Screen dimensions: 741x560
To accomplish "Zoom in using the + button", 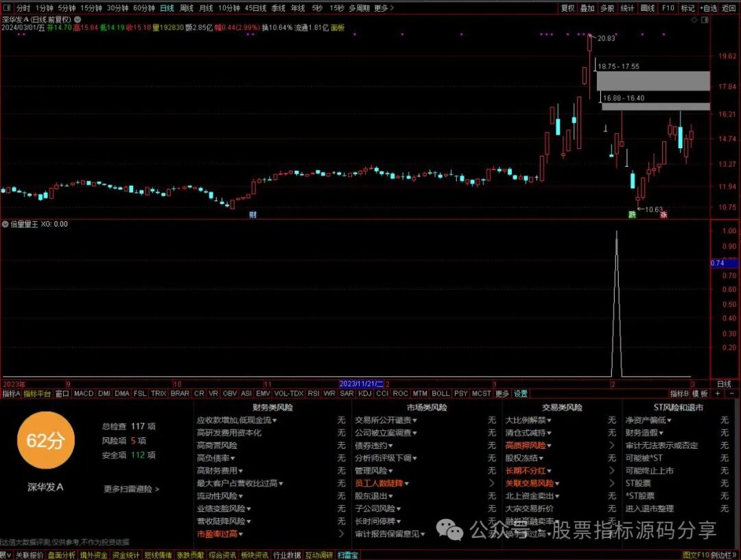I will point(718,393).
